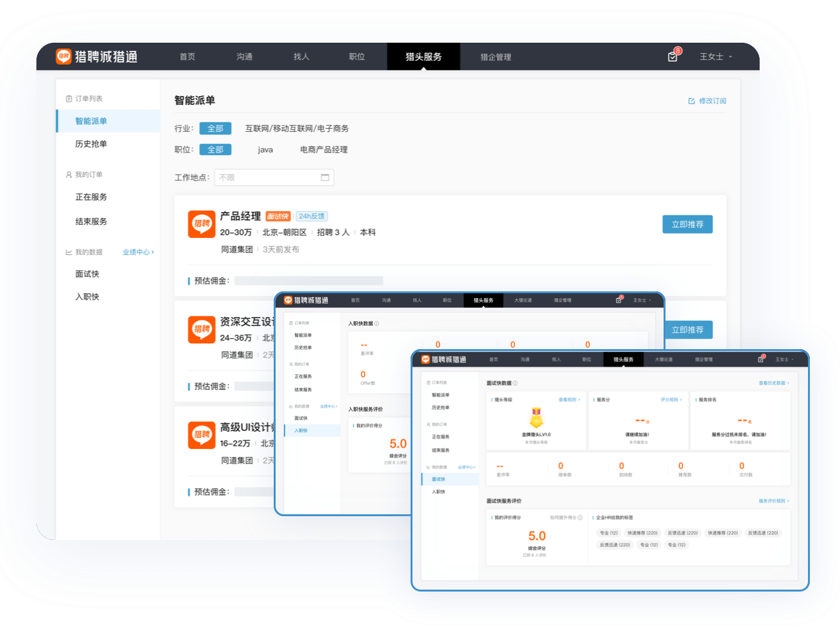Select the 电商产品经理 position filter
The width and height of the screenshot is (840, 638).
click(323, 150)
